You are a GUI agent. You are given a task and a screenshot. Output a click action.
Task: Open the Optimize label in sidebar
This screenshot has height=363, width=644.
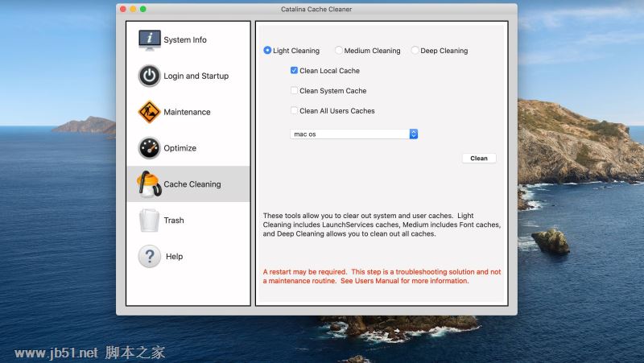pos(180,148)
